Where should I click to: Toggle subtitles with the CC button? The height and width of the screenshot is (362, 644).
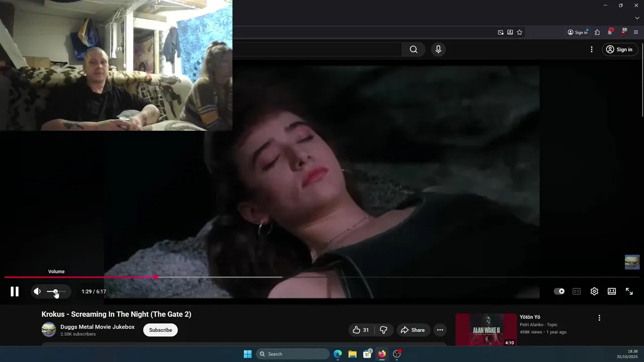[577, 292]
